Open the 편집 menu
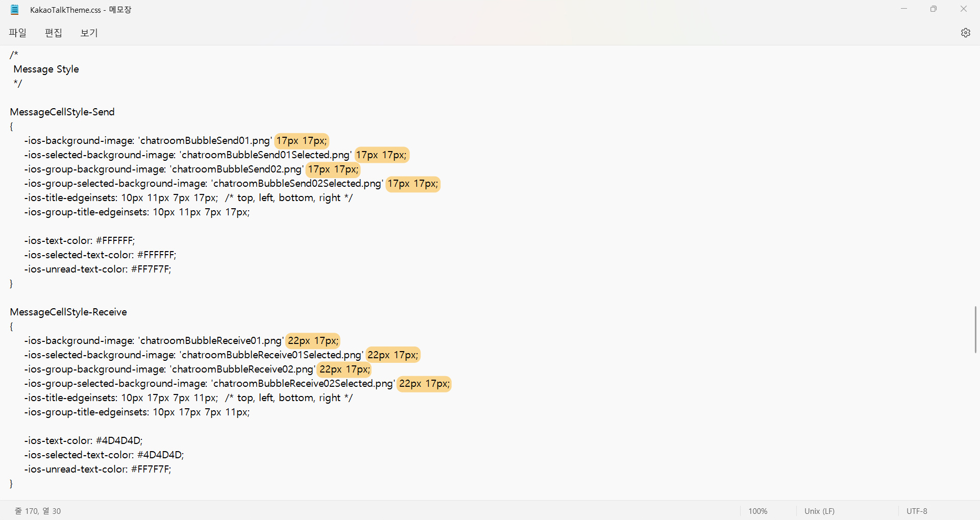The height and width of the screenshot is (520, 980). tap(53, 33)
